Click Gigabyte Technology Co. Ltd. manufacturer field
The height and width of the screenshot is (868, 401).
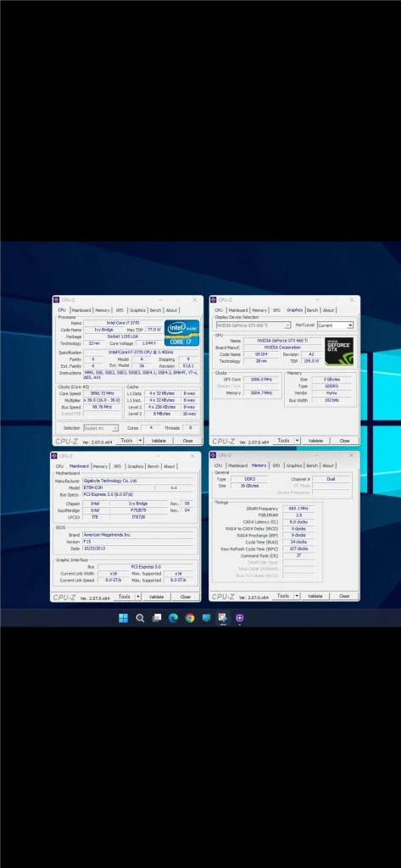[x=138, y=481]
